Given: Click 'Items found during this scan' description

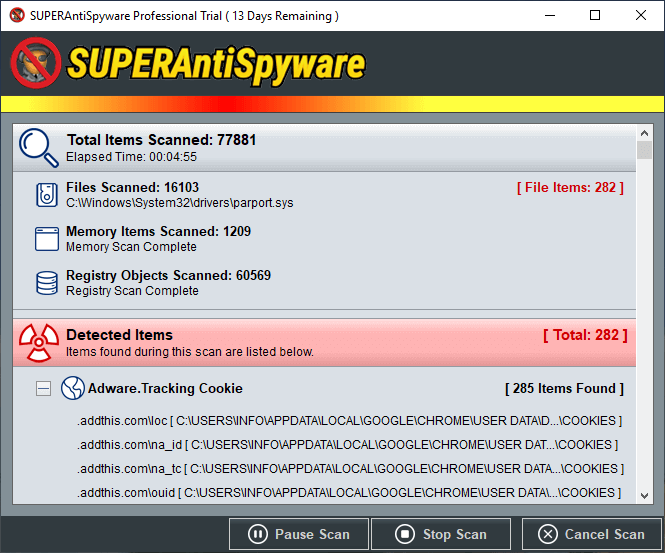Looking at the screenshot, I should tap(190, 352).
